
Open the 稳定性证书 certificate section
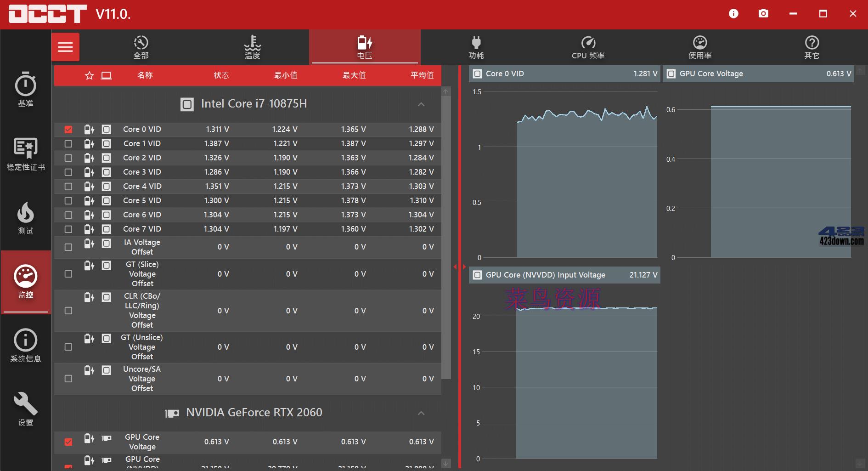[x=26, y=154]
